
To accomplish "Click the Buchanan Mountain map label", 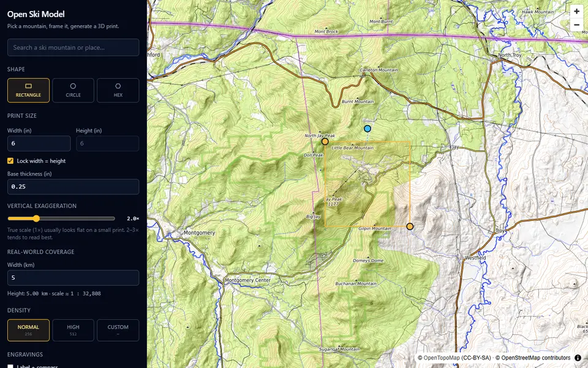I will click(x=356, y=283).
